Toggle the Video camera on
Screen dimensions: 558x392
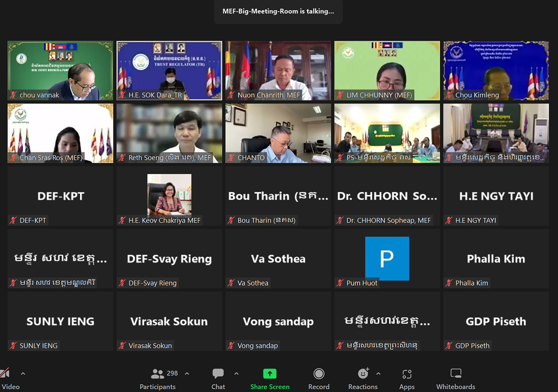point(5,373)
